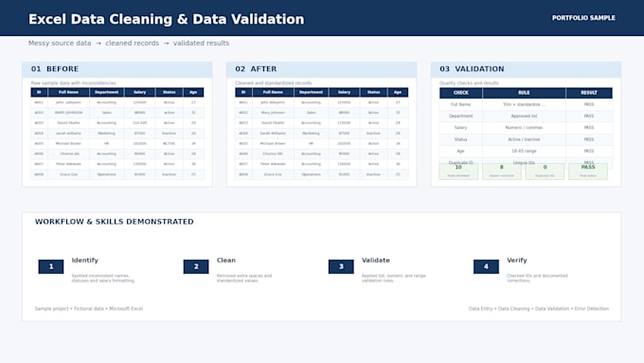Click 'Mary Johnson' cell in After table

[x=273, y=113]
